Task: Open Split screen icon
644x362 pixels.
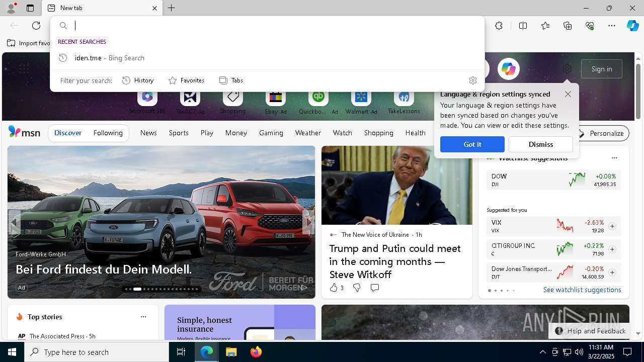Action: tap(523, 26)
